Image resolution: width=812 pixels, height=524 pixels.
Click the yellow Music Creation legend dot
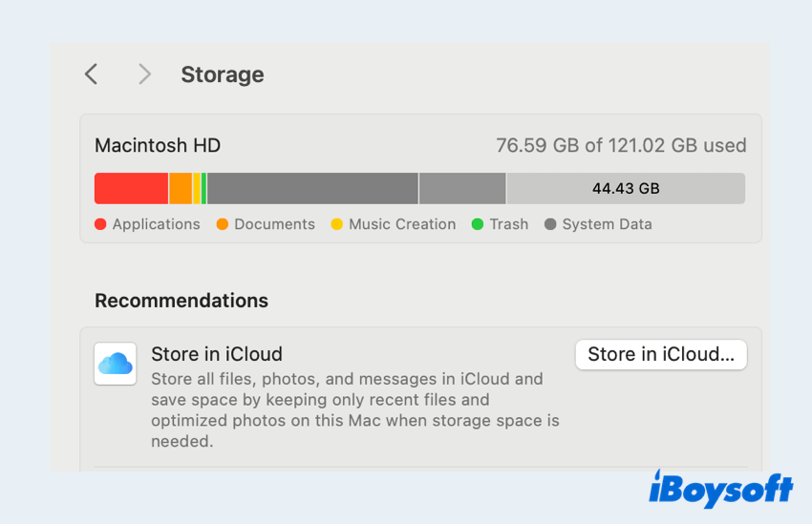[336, 224]
